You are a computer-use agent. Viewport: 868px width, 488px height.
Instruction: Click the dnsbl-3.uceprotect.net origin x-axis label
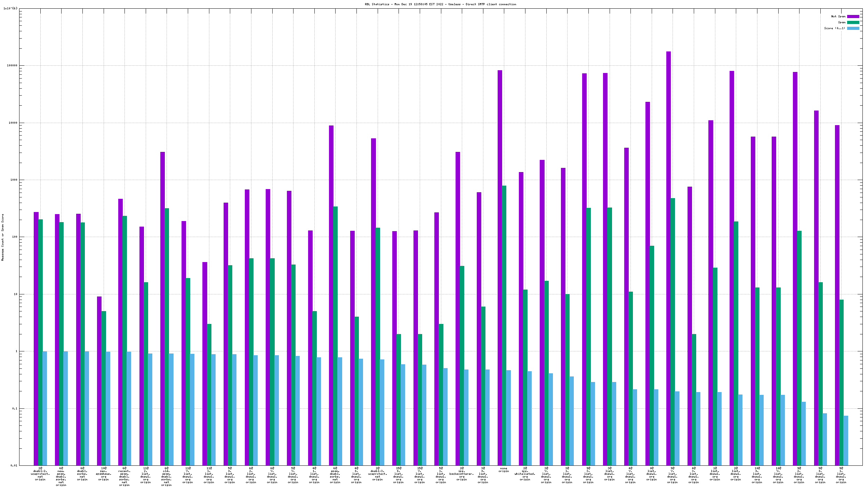378,474
